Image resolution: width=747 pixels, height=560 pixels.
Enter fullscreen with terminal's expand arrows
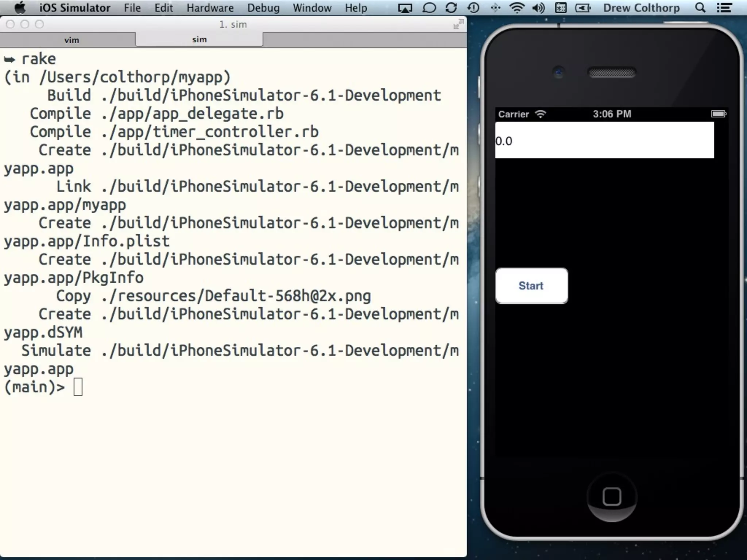[x=458, y=24]
